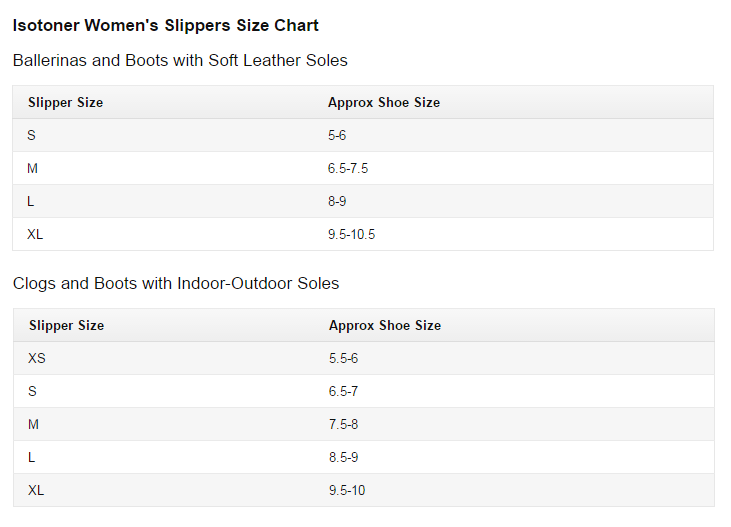Select the 8.5-9 shoe size cell
Screen dimensions: 731x527
[x=343, y=457]
